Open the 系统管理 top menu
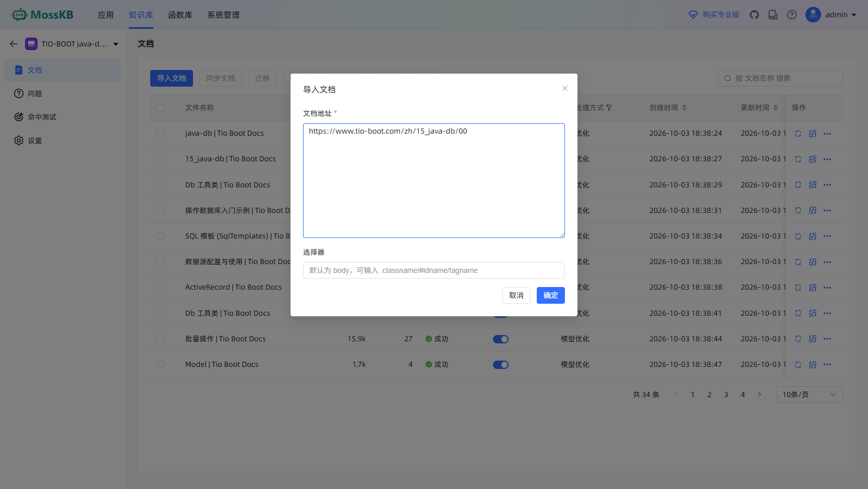Screen dimensions: 868x489 223,15
